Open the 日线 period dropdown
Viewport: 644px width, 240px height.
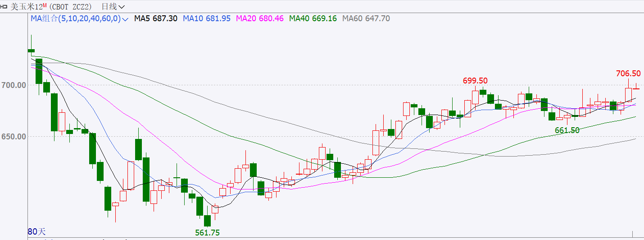click(x=113, y=6)
